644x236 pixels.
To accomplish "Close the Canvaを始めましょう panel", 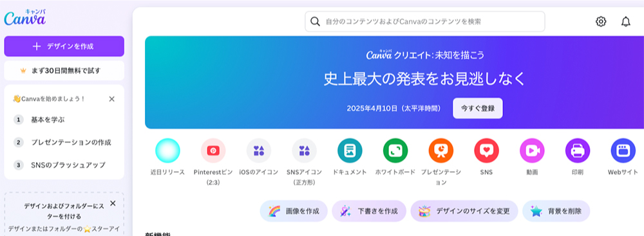I will click(111, 99).
